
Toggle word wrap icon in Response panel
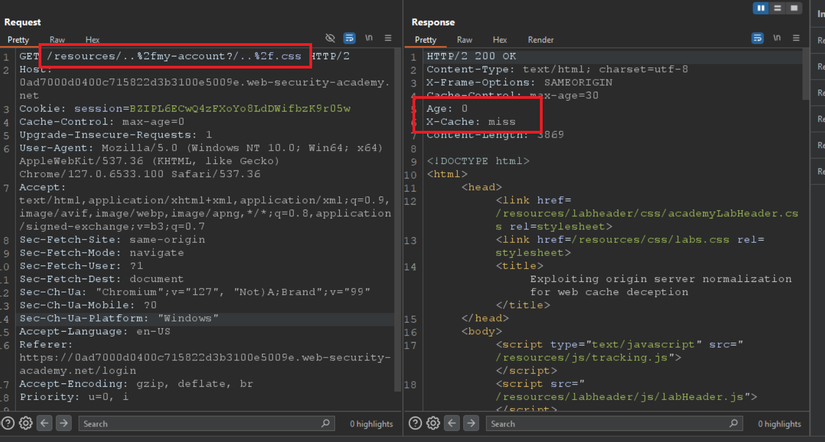pos(757,38)
